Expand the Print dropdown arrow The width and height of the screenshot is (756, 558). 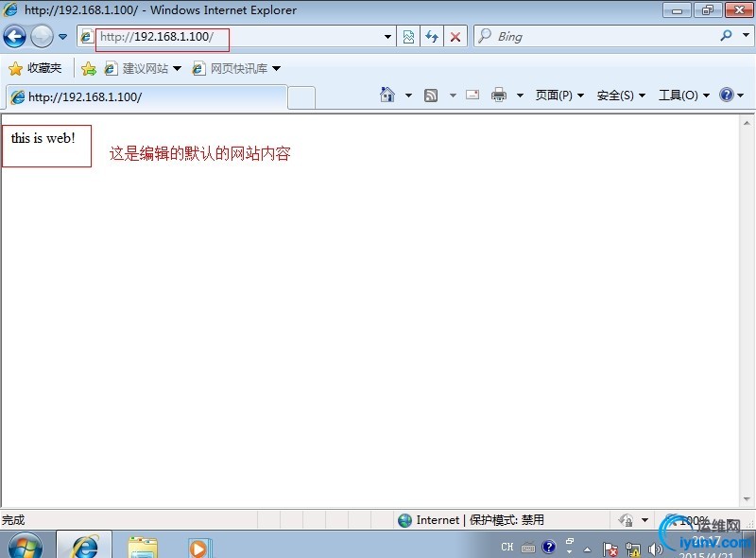pos(520,96)
